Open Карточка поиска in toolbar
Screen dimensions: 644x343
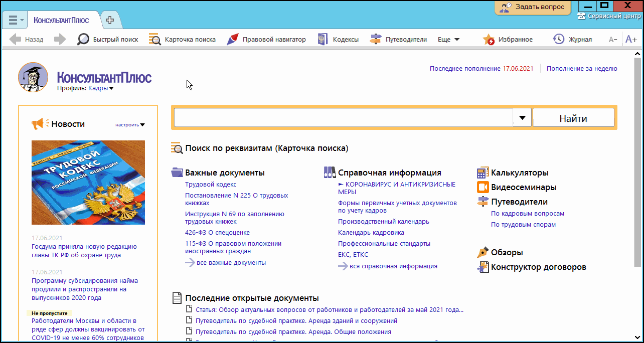pyautogui.click(x=182, y=39)
